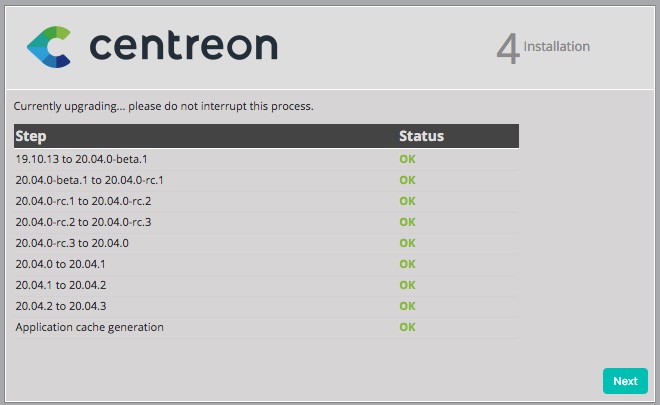Screen dimensions: 660x405
Task: Click the centreon wordmark text
Action: pyautogui.click(x=183, y=46)
